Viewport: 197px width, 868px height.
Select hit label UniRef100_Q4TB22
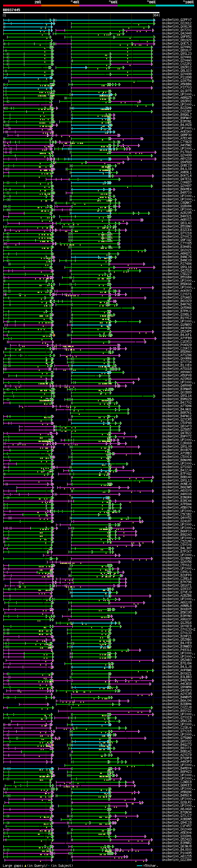(177, 433)
